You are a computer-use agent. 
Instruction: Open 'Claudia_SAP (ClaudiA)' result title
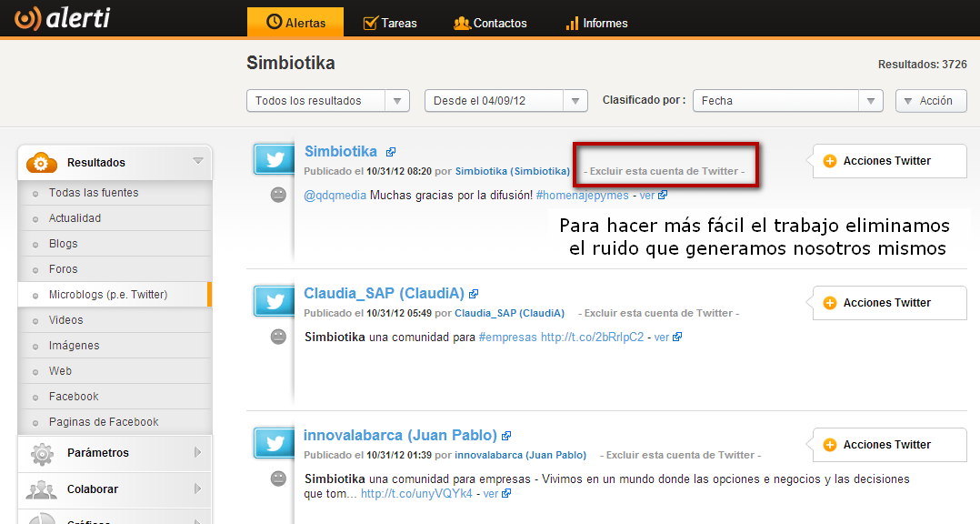point(384,293)
